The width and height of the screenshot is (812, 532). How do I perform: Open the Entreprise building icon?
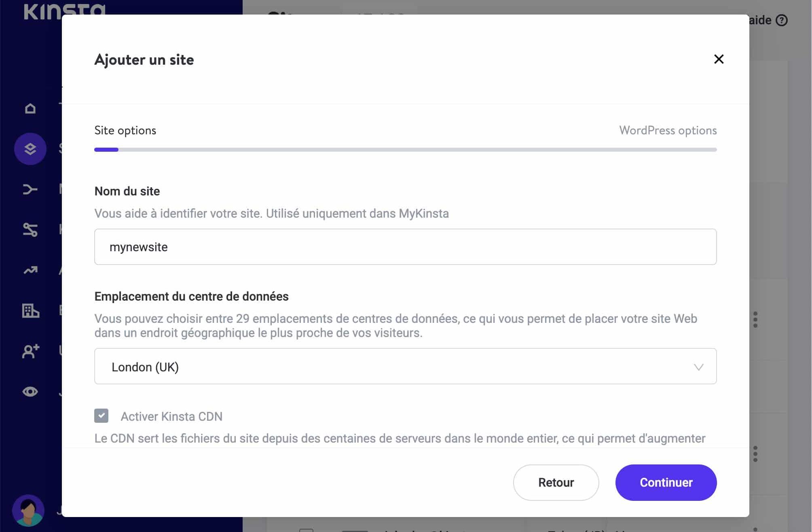[30, 311]
